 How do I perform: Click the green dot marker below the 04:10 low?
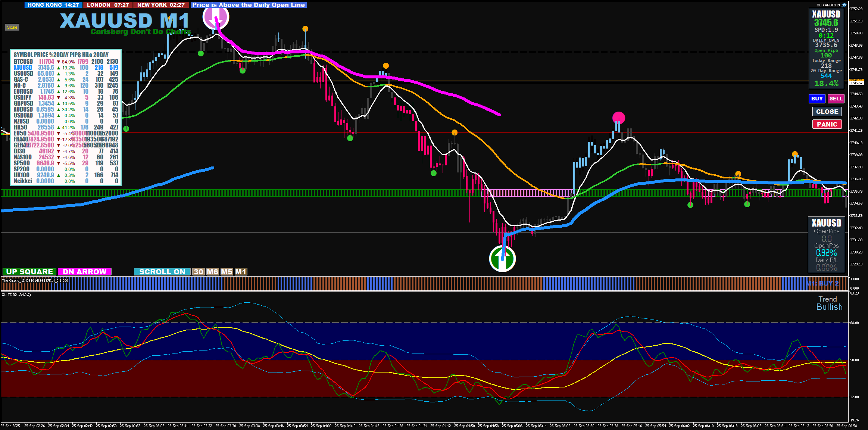click(x=350, y=138)
